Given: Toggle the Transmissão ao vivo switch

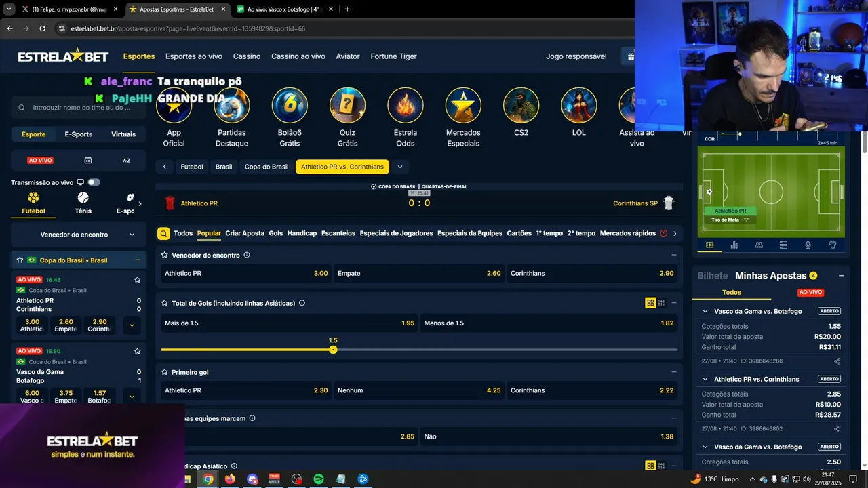Looking at the screenshot, I should [x=94, y=182].
